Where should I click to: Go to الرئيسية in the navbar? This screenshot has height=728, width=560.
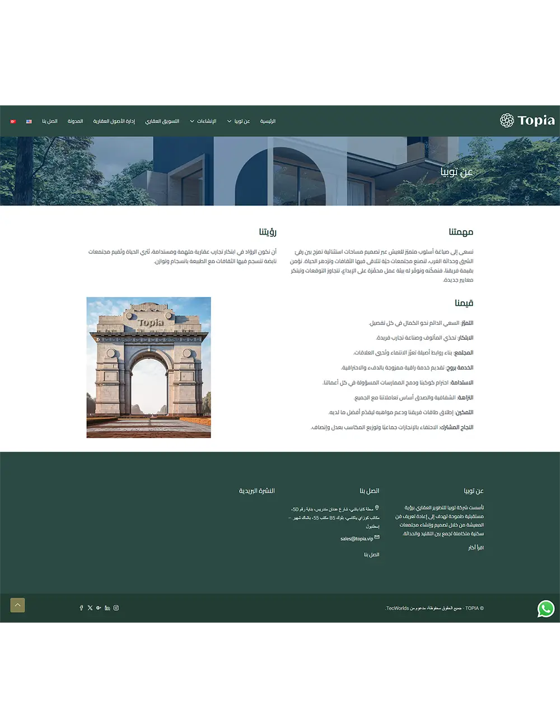click(268, 122)
